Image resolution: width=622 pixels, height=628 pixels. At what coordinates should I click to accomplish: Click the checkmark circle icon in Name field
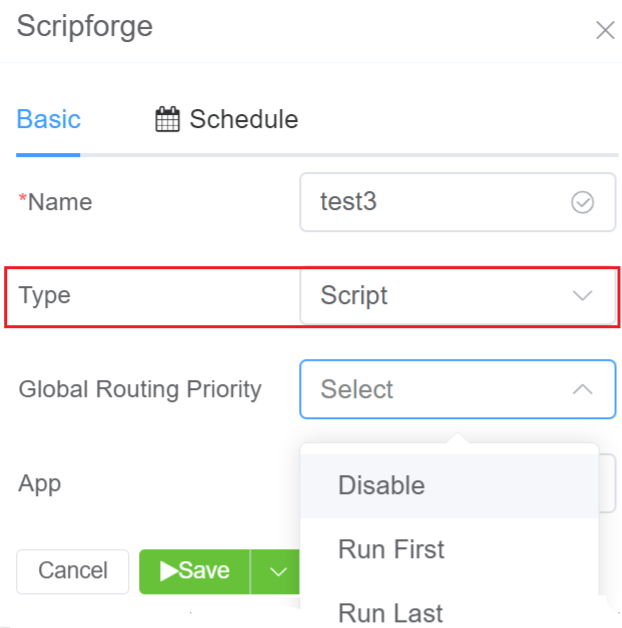(582, 203)
